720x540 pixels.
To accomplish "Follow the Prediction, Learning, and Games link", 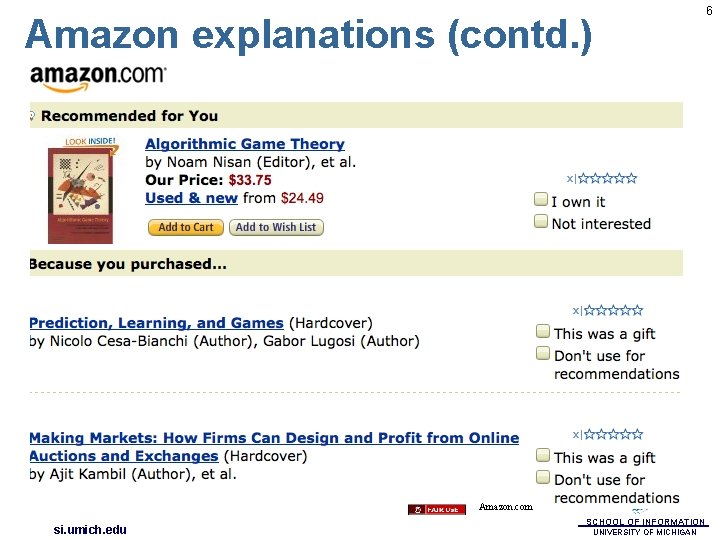I will [156, 323].
